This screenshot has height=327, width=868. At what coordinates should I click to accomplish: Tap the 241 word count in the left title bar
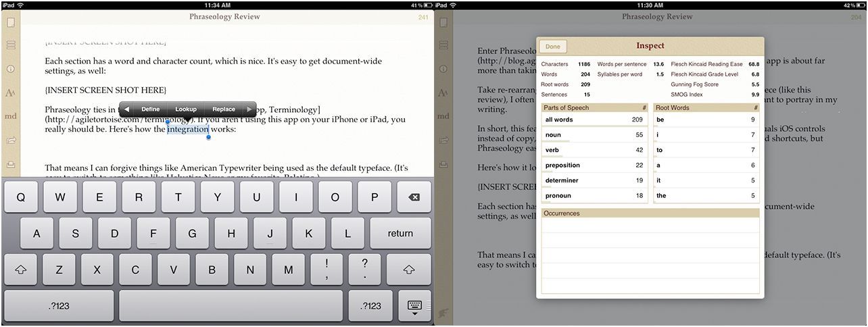tap(423, 17)
